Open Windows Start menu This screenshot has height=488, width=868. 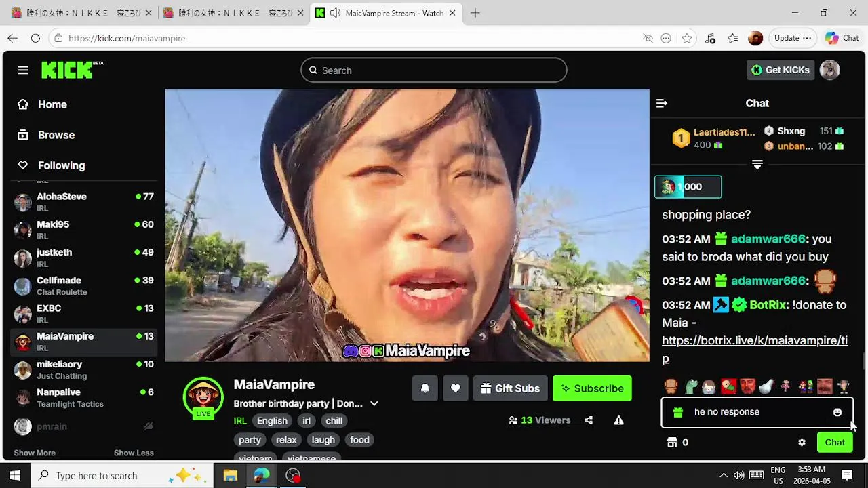(x=15, y=475)
